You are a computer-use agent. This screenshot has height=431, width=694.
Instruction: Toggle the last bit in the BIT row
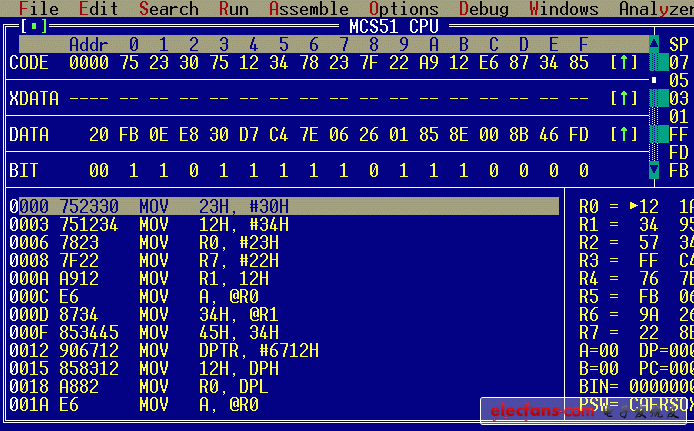[584, 171]
